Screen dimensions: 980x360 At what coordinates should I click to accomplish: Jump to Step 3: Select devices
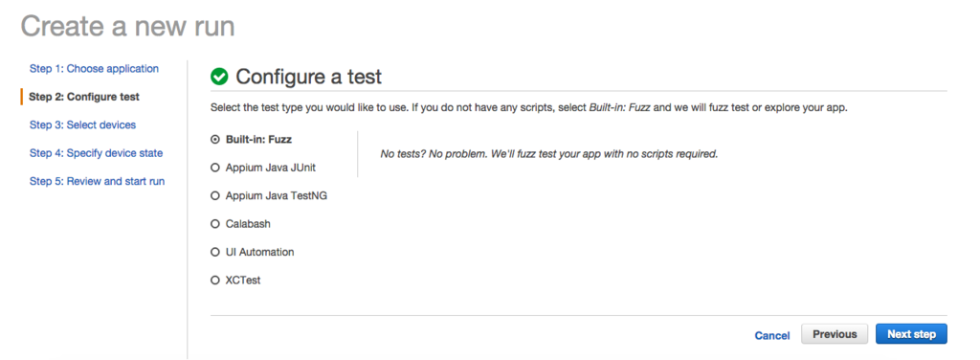click(x=82, y=125)
